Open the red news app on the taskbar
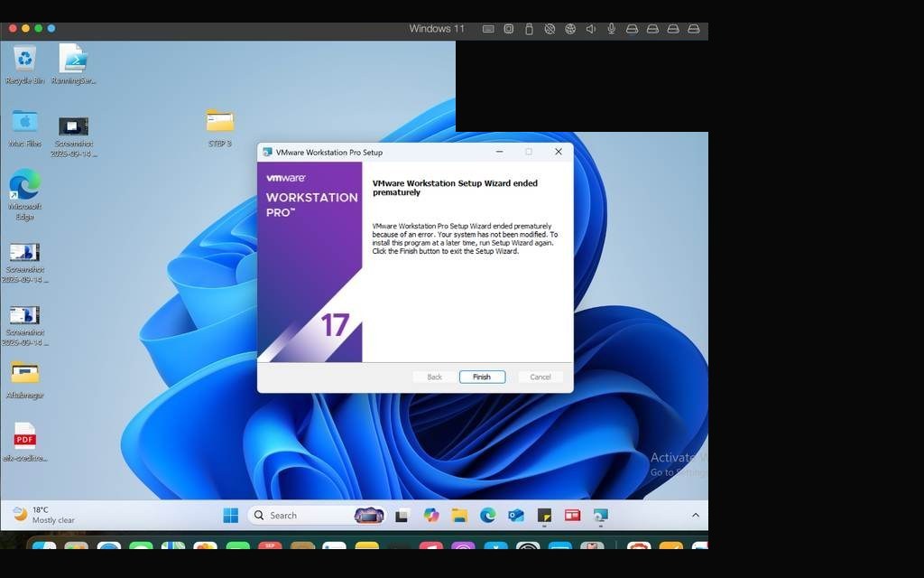924x578 pixels. click(573, 516)
